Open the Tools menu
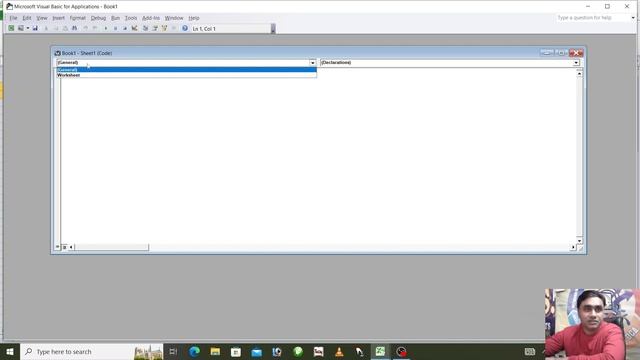640x360 pixels. pyautogui.click(x=131, y=18)
